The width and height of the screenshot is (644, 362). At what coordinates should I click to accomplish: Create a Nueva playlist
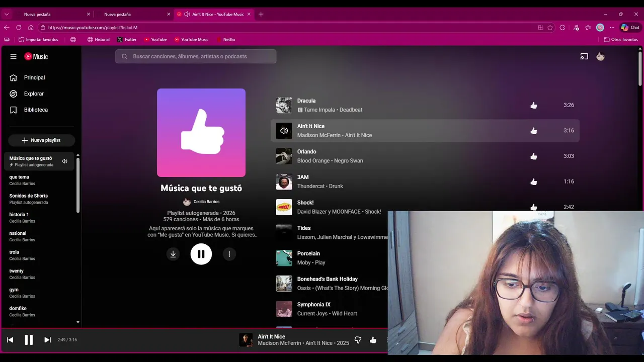pyautogui.click(x=41, y=140)
